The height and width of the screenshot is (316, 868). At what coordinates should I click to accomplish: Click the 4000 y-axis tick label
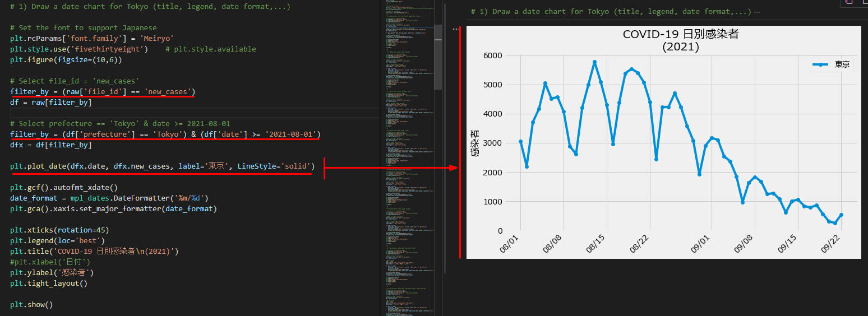click(x=492, y=114)
